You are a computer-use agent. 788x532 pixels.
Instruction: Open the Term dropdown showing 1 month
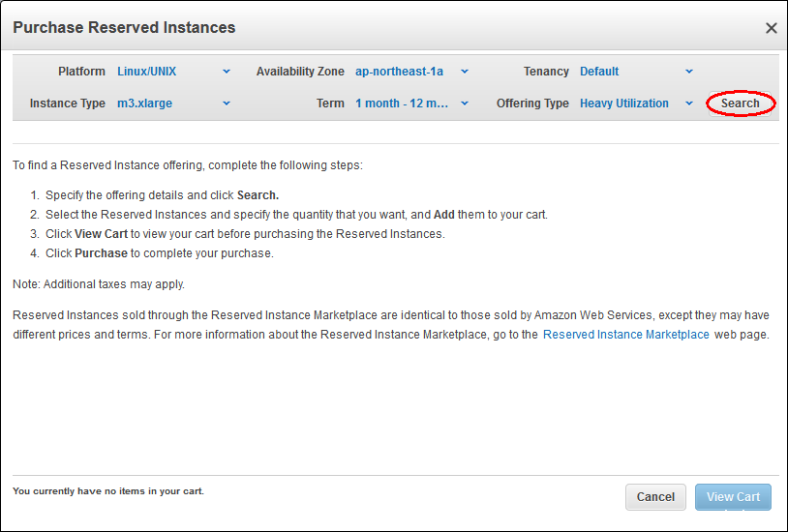(x=401, y=103)
